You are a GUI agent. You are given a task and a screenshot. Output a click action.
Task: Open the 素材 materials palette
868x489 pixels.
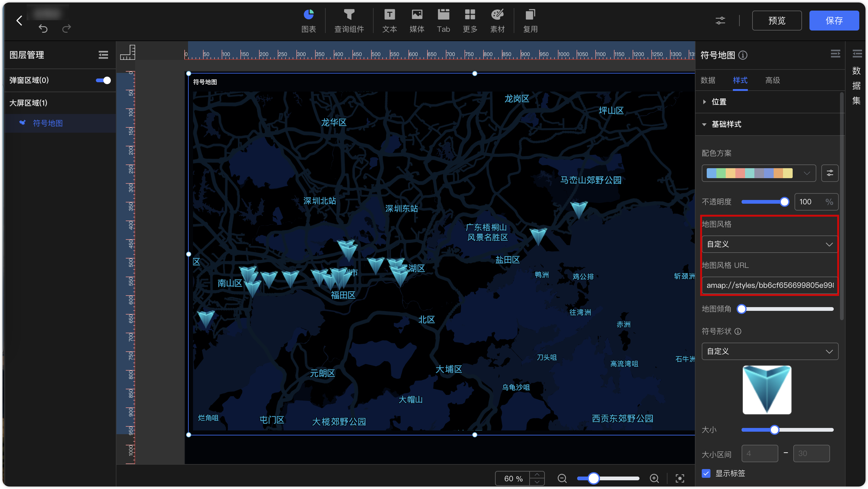click(x=497, y=21)
